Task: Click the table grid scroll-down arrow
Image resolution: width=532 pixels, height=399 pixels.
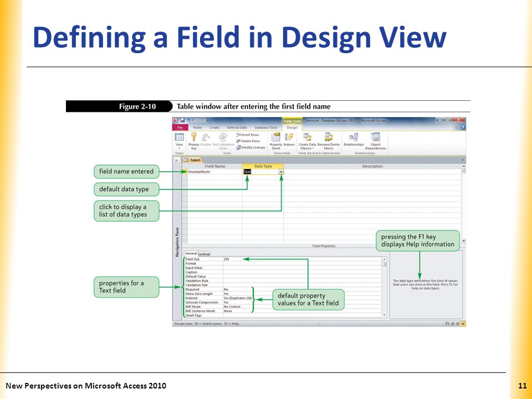Action: click(463, 241)
